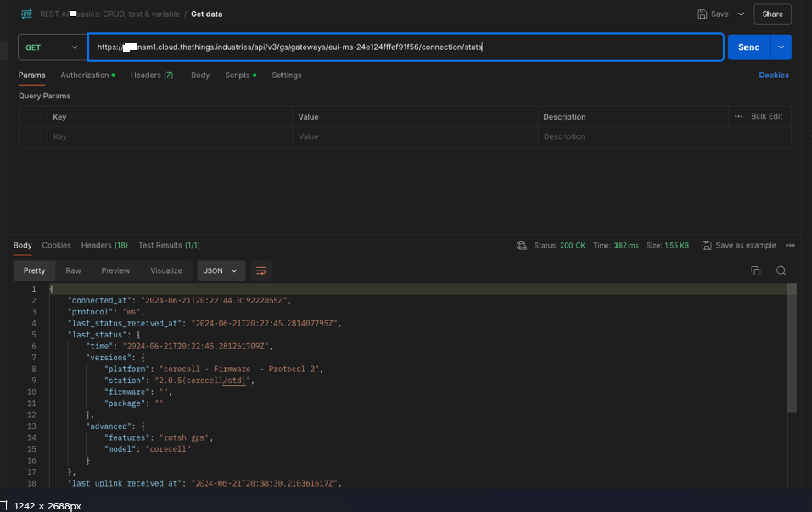Click the network info globe icon

click(522, 245)
